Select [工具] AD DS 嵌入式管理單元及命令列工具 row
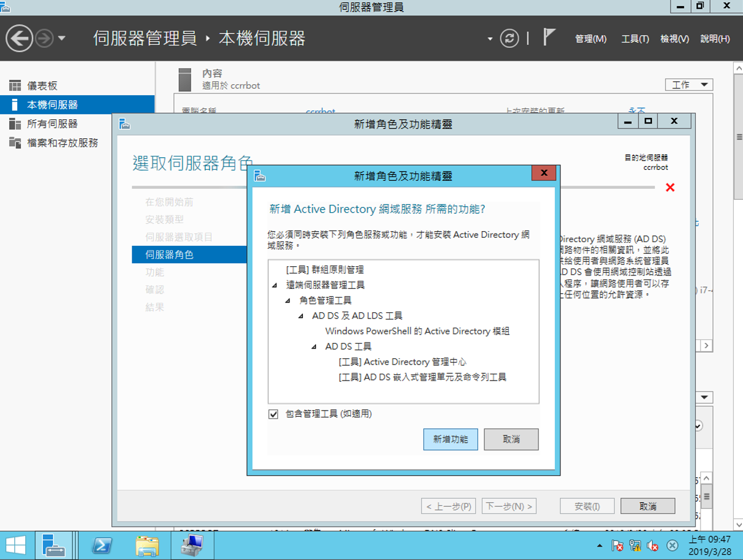Screen dimensions: 743x560 click(x=422, y=377)
